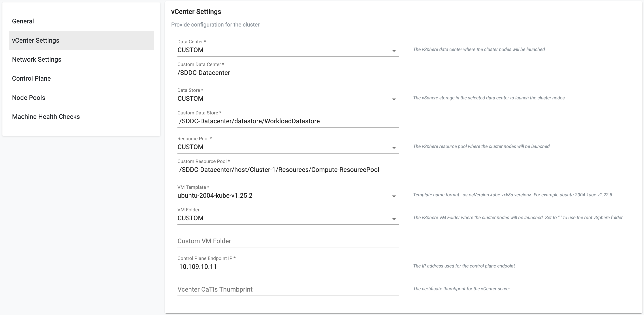
Task: Click the vSphere storage help description
Action: point(489,98)
